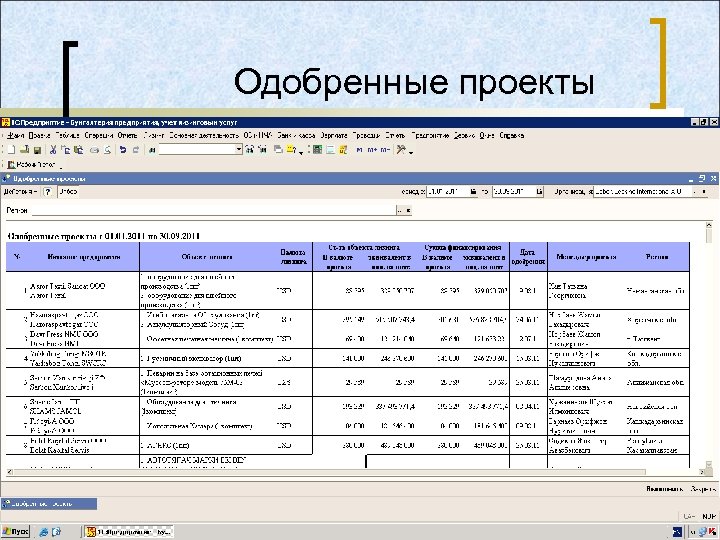This screenshot has width=720, height=540.
Task: Expand the Рабочий стол panel options arrow
Action: [61, 166]
